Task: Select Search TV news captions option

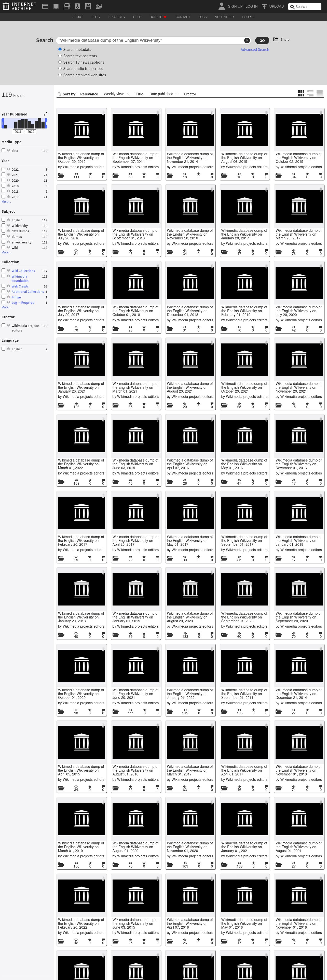Action: coord(60,62)
